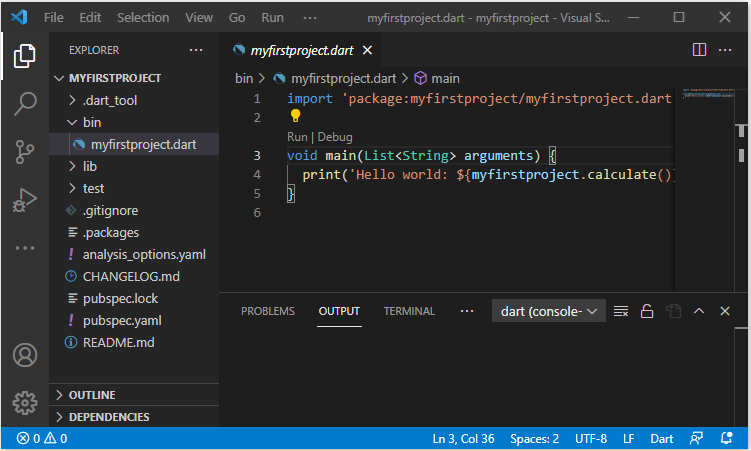This screenshot has height=451, width=751.
Task: Click the Dart language mode indicator
Action: point(661,439)
